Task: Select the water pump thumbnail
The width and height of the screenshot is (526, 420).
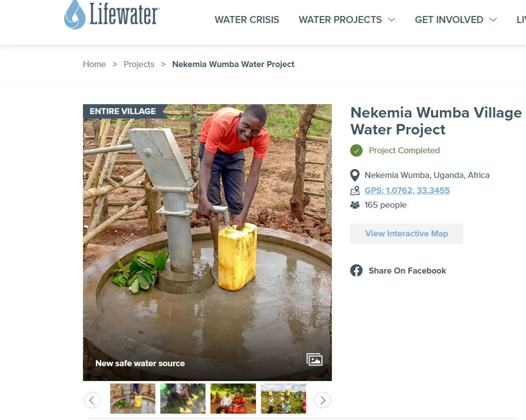Action: 133,399
